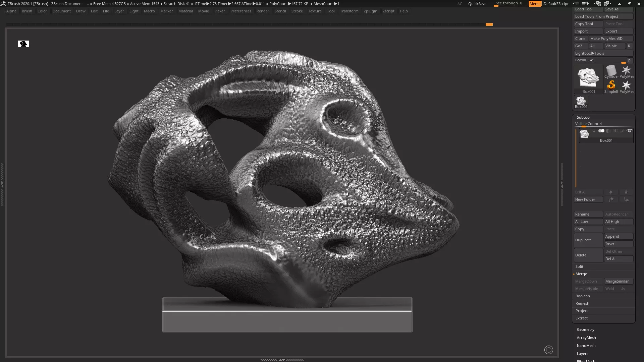644x362 pixels.
Task: Click the QuickSave button
Action: pos(477,4)
